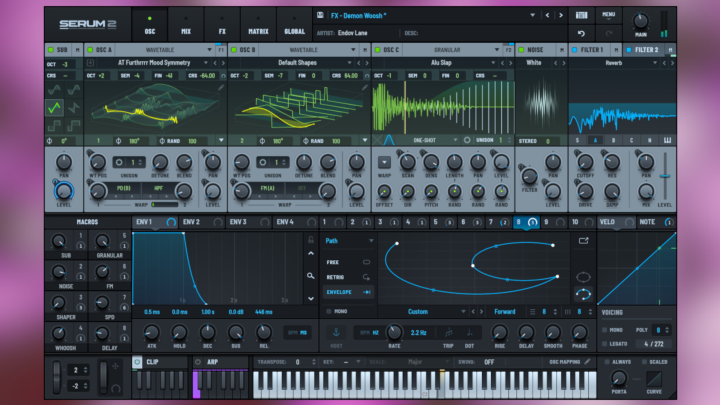The width and height of the screenshot is (720, 405).
Task: Click the LFO ellipse shape icon
Action: 583,277
